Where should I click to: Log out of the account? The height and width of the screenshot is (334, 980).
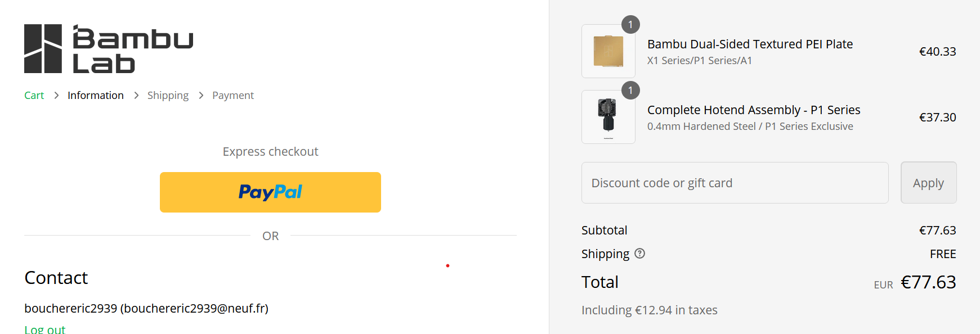(45, 330)
